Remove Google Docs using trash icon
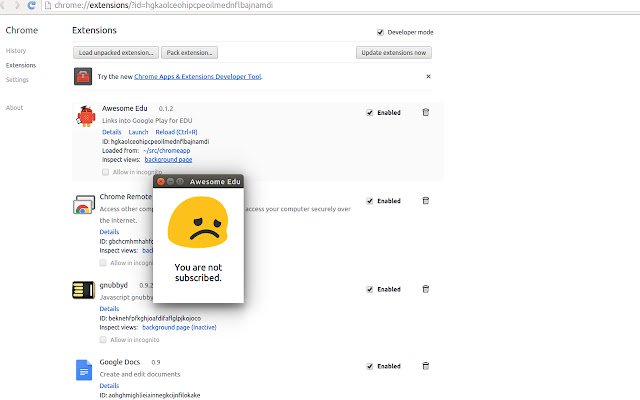 pos(425,366)
